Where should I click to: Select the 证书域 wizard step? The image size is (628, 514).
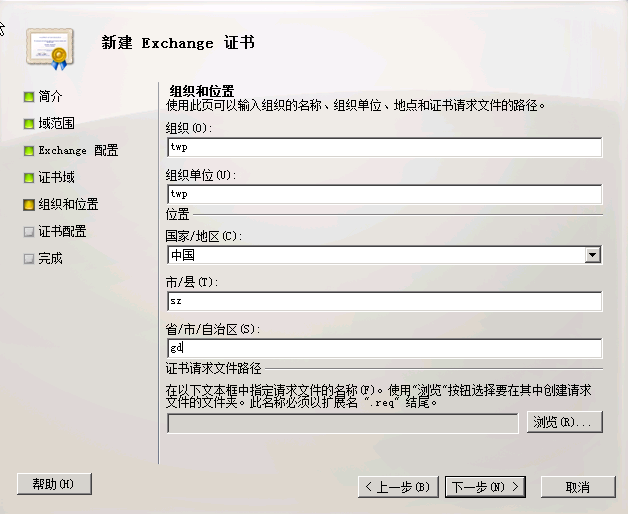pyautogui.click(x=49, y=177)
